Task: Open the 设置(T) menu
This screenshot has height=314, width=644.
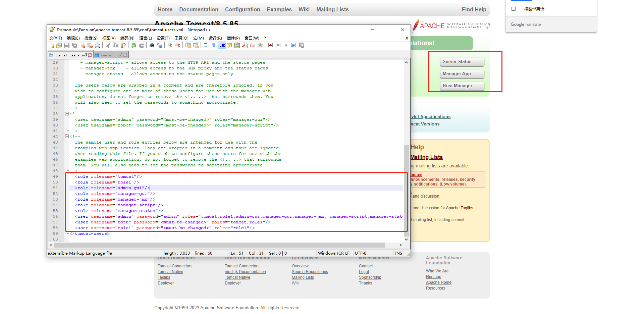Action: [x=163, y=38]
